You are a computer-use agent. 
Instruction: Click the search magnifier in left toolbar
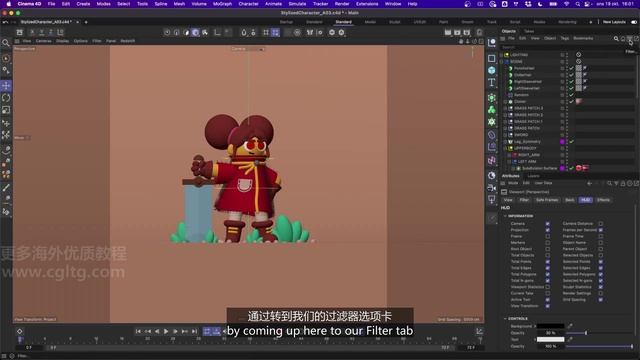point(6,43)
